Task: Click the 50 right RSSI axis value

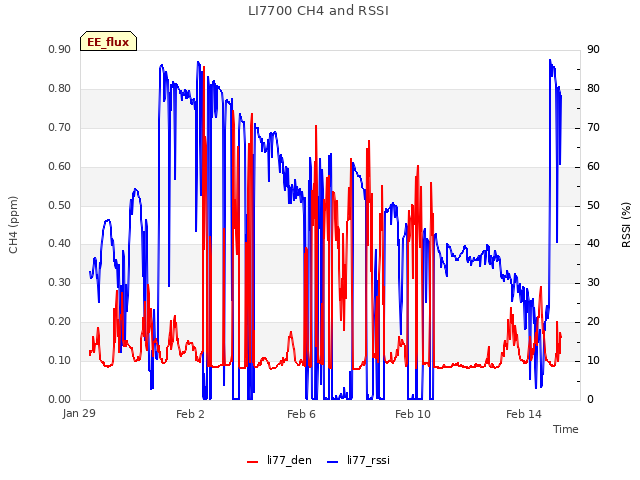Action: click(593, 205)
